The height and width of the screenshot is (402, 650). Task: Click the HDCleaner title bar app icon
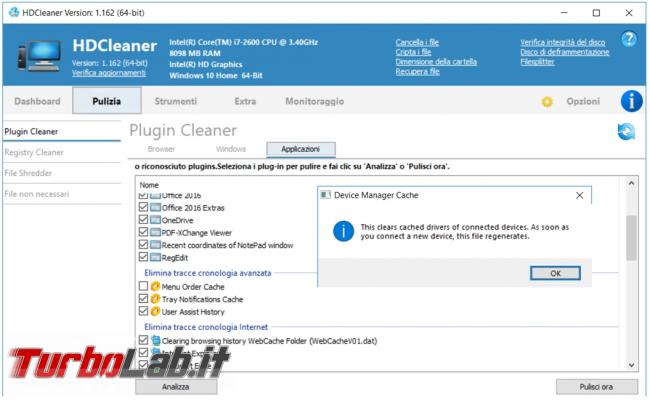click(x=14, y=12)
